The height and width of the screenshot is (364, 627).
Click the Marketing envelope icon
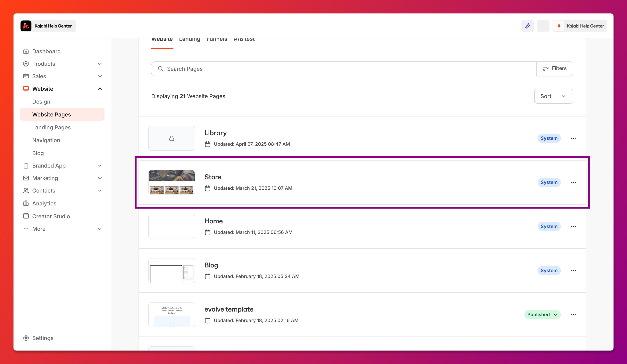pos(26,178)
